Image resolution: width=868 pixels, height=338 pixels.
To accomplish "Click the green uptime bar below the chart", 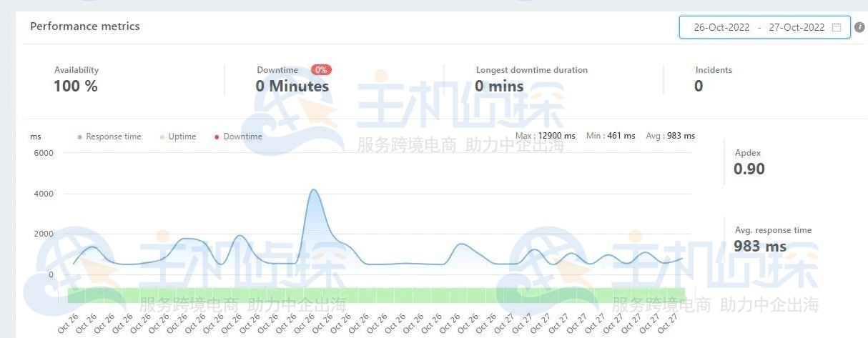I will (x=375, y=294).
